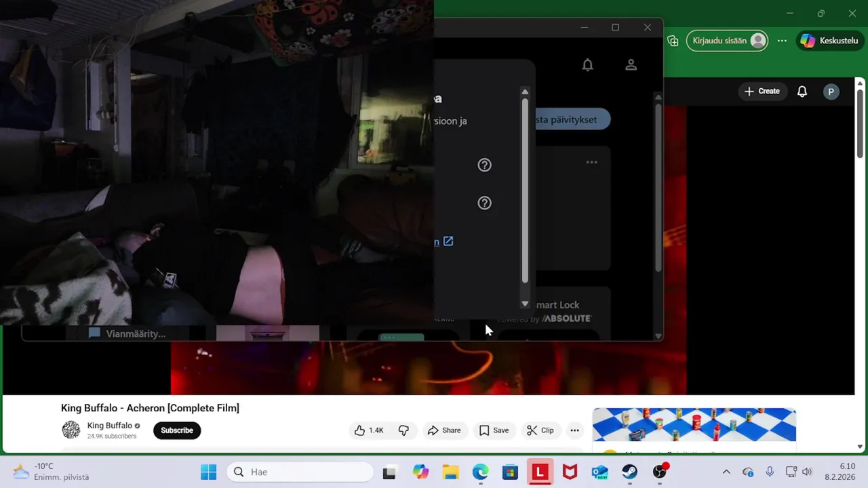Click the lower question mark help icon
This screenshot has height=488, width=868.
[484, 203]
